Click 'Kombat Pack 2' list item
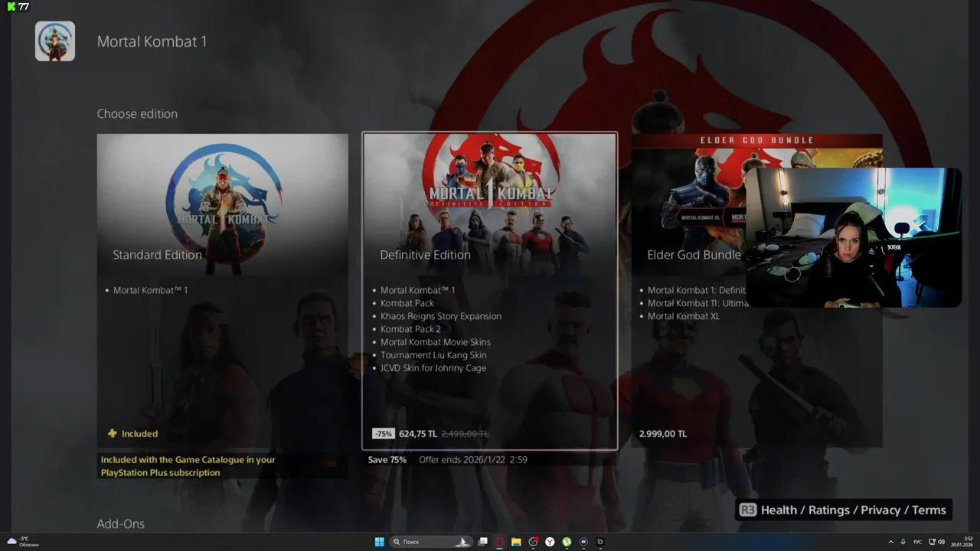The image size is (980, 551). point(410,329)
